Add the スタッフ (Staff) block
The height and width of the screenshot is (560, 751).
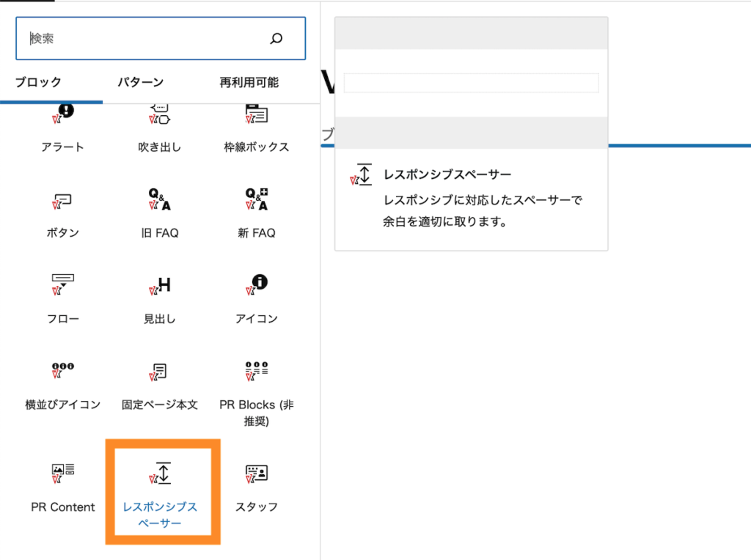257,487
